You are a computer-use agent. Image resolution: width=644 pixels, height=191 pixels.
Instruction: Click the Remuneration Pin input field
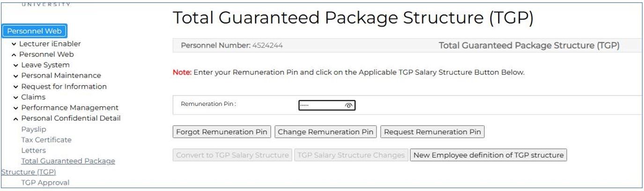321,106
